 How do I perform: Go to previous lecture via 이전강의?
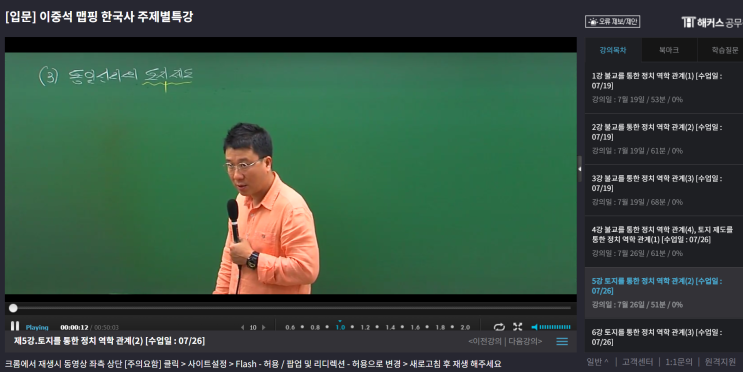(485, 341)
